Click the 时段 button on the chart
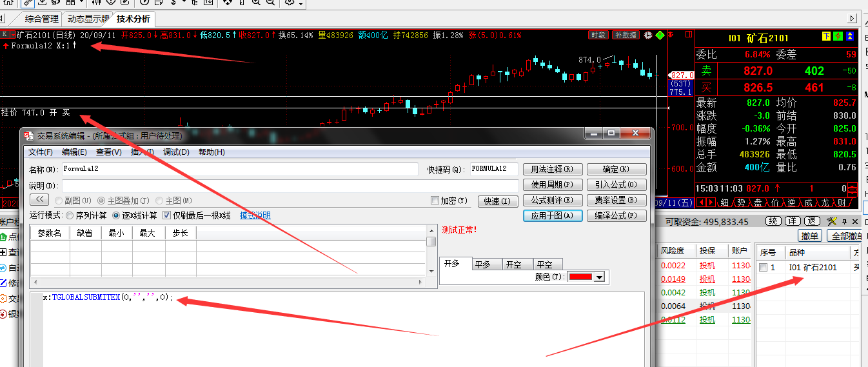 598,35
